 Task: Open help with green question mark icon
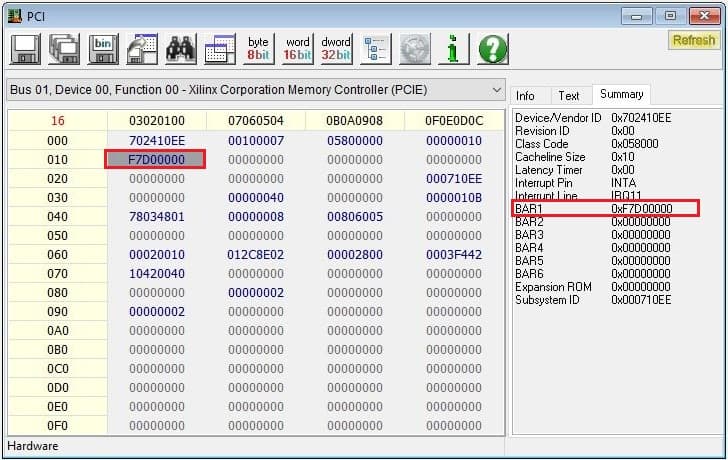click(491, 49)
